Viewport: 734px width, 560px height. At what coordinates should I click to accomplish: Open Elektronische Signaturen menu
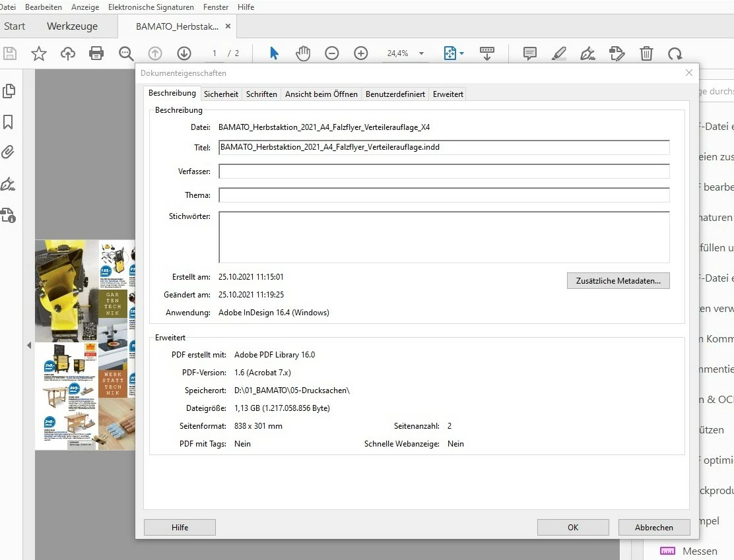150,7
